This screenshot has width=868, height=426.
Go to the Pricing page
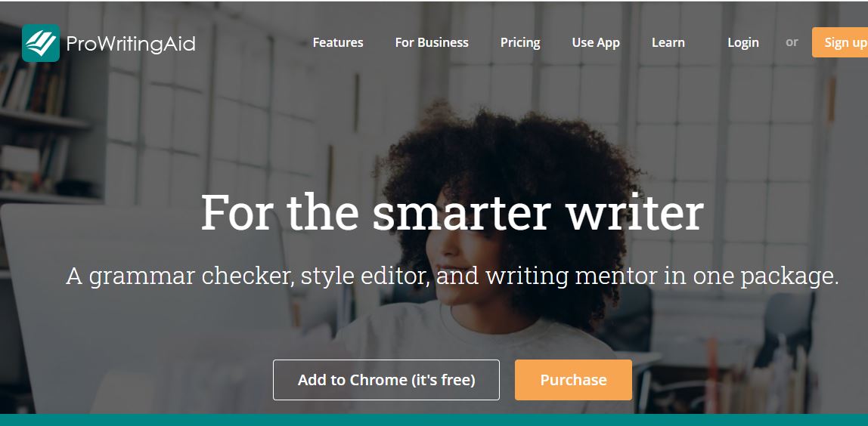(520, 42)
